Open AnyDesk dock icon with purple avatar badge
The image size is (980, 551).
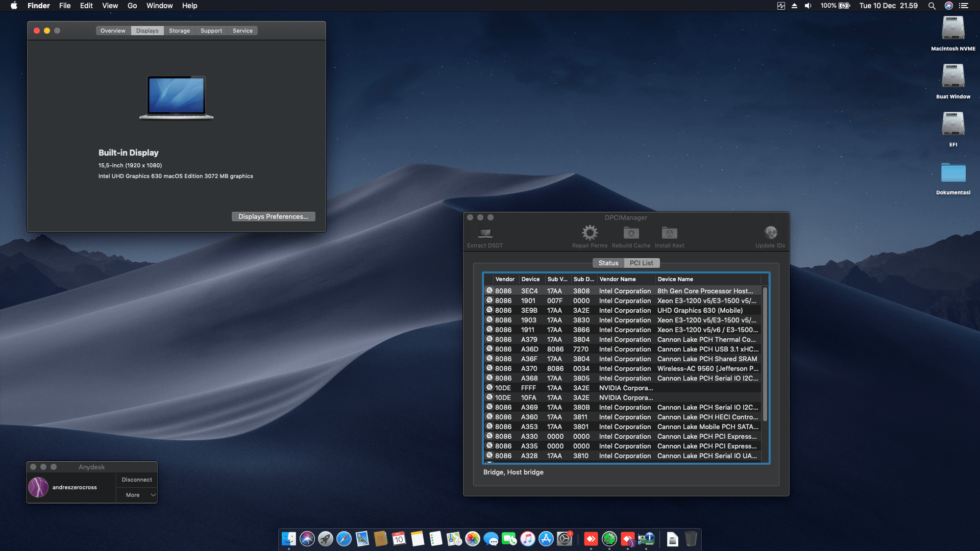(628, 539)
